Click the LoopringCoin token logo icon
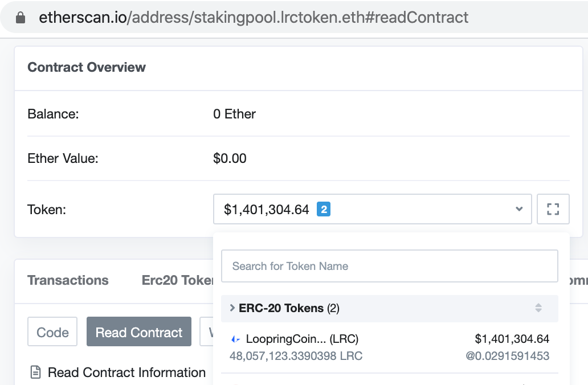This screenshot has width=588, height=385. tap(235, 339)
